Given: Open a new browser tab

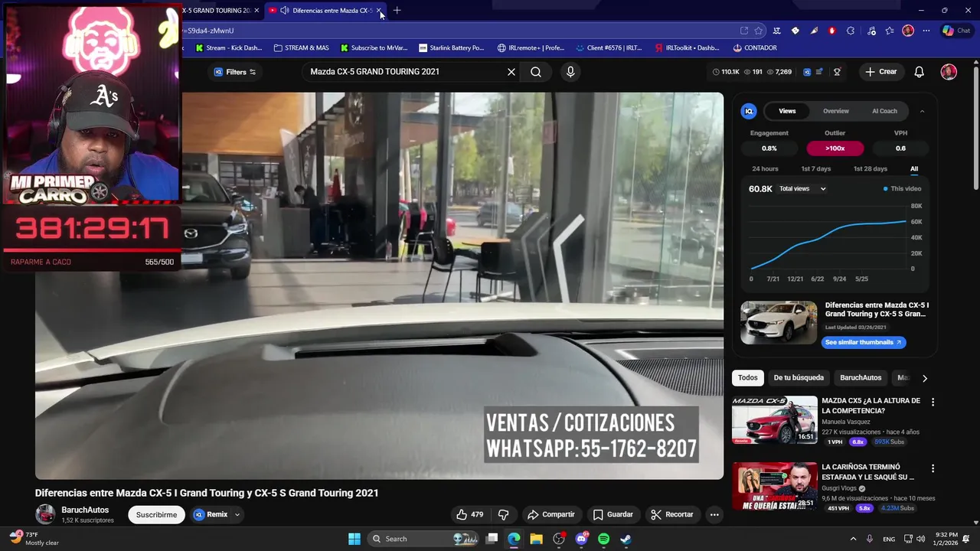Looking at the screenshot, I should (x=397, y=11).
